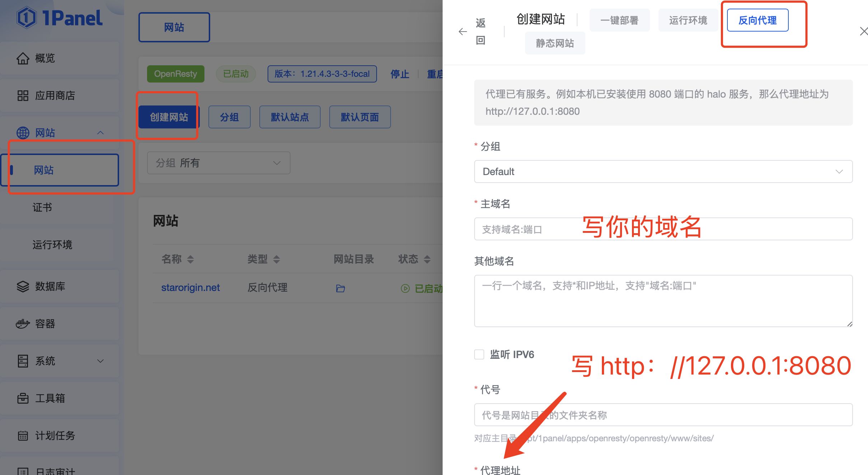The image size is (868, 475).
Task: Open the 分组 Default dropdown
Action: pyautogui.click(x=663, y=171)
